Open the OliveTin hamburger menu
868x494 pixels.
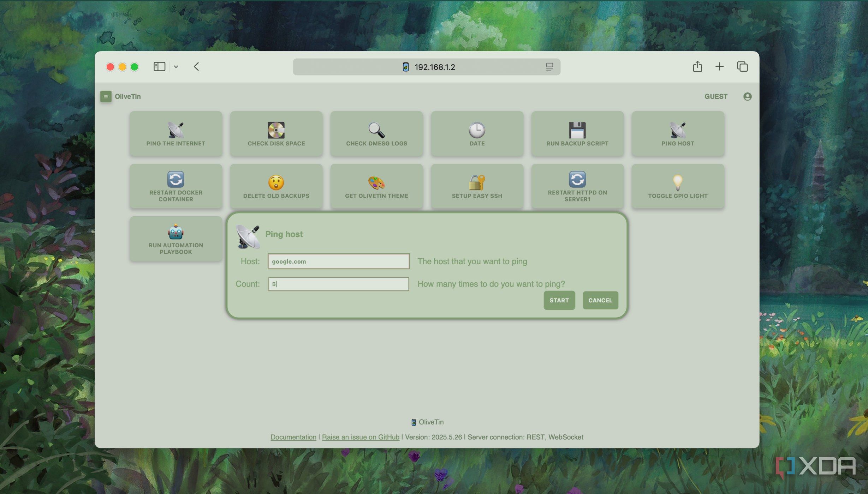tap(106, 96)
